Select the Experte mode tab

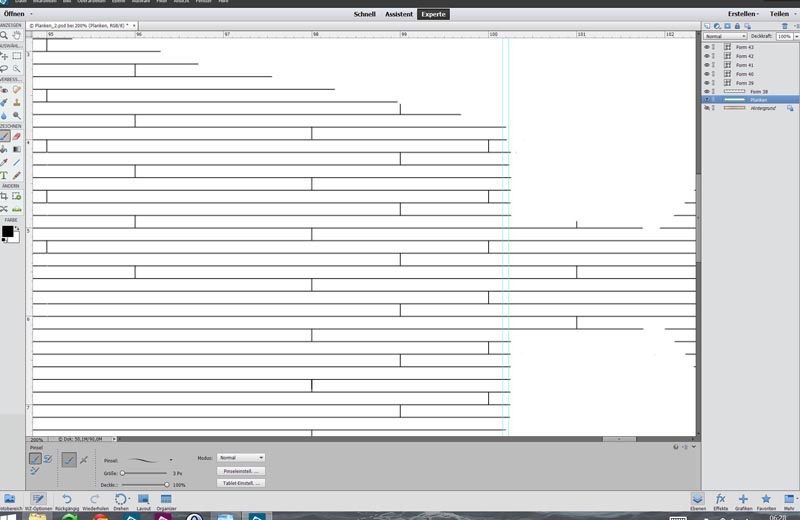click(433, 14)
